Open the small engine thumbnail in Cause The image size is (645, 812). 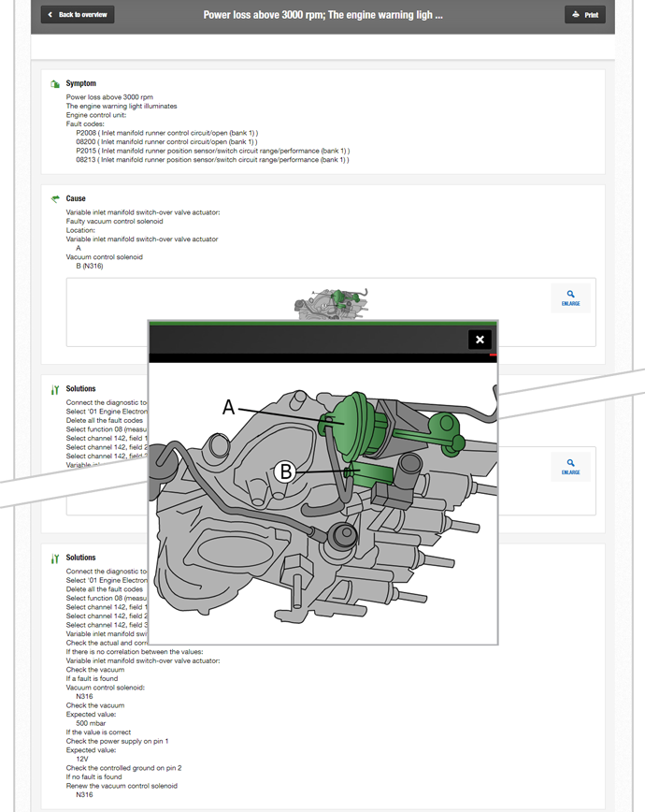pyautogui.click(x=331, y=304)
